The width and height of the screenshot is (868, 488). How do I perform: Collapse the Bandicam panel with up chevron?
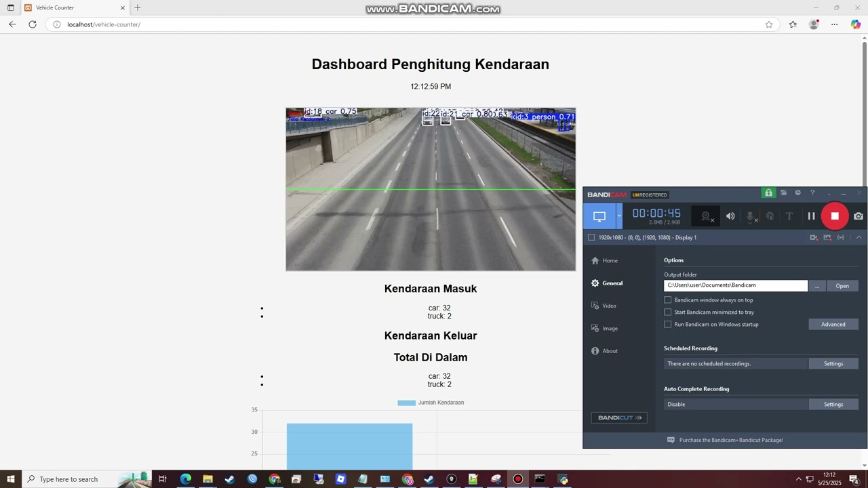click(859, 237)
